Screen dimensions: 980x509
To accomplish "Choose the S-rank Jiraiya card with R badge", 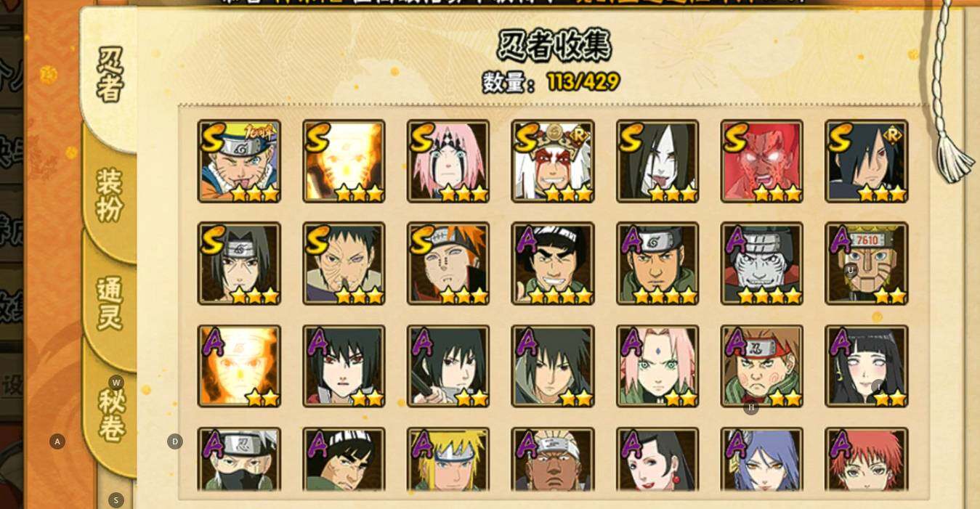I will 553,161.
